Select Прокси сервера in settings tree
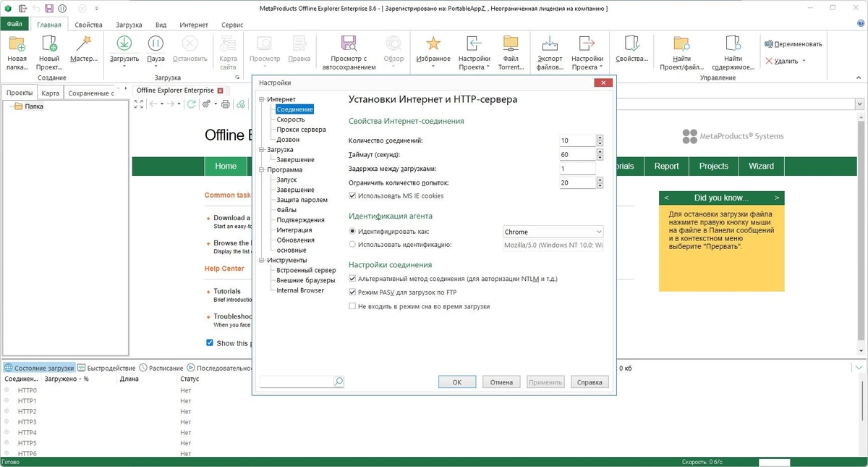Image resolution: width=868 pixels, height=467 pixels. pos(301,130)
